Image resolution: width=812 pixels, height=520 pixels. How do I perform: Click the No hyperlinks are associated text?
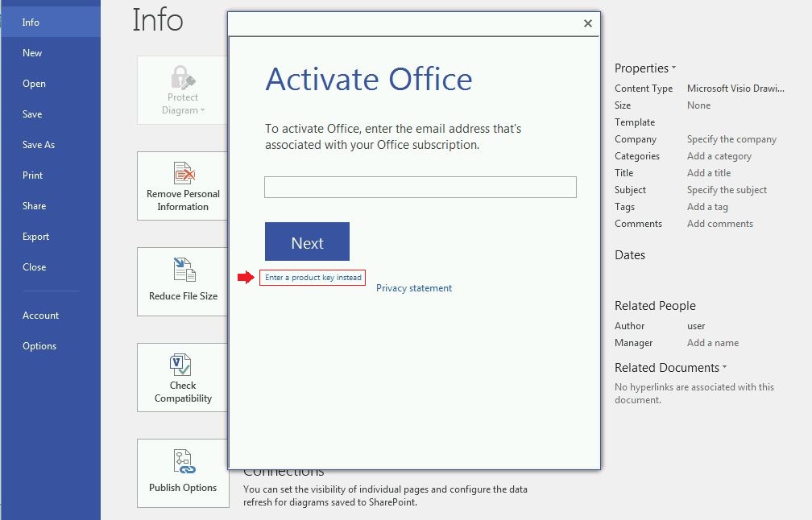[x=694, y=394]
